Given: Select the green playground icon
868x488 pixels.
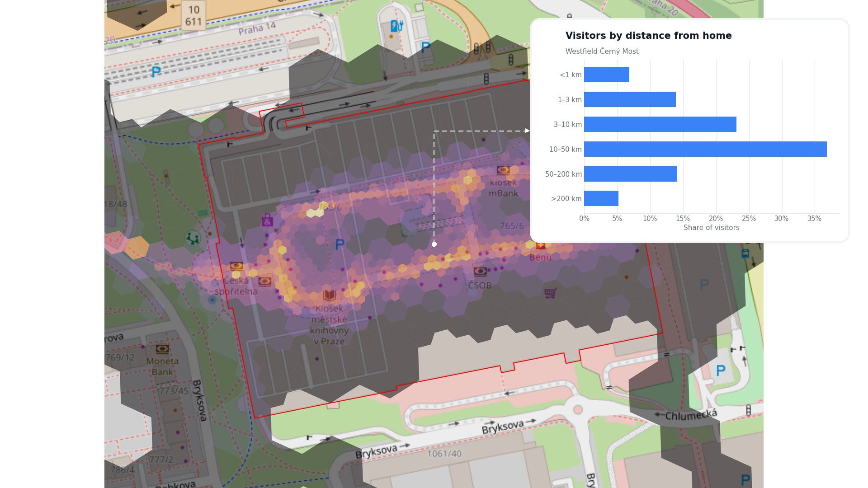Looking at the screenshot, I should (193, 238).
